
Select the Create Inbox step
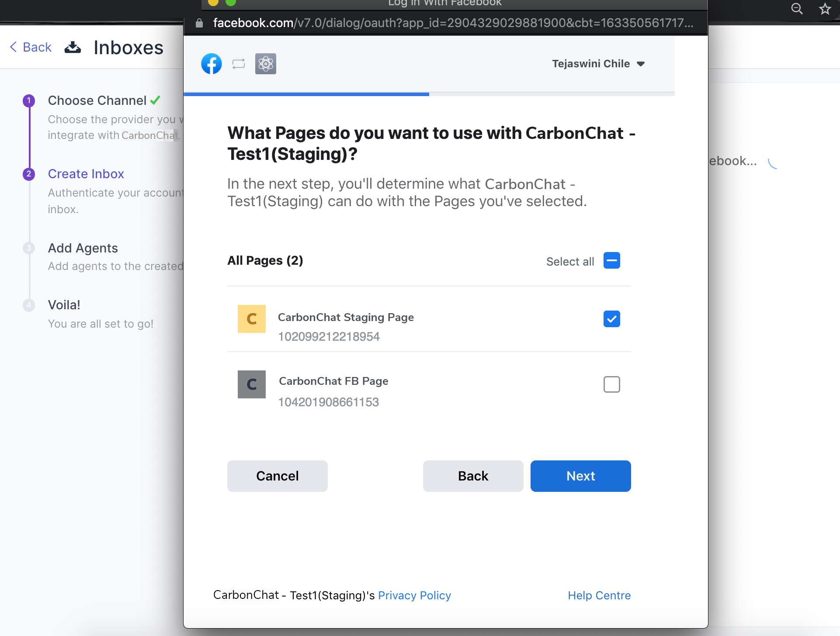86,174
